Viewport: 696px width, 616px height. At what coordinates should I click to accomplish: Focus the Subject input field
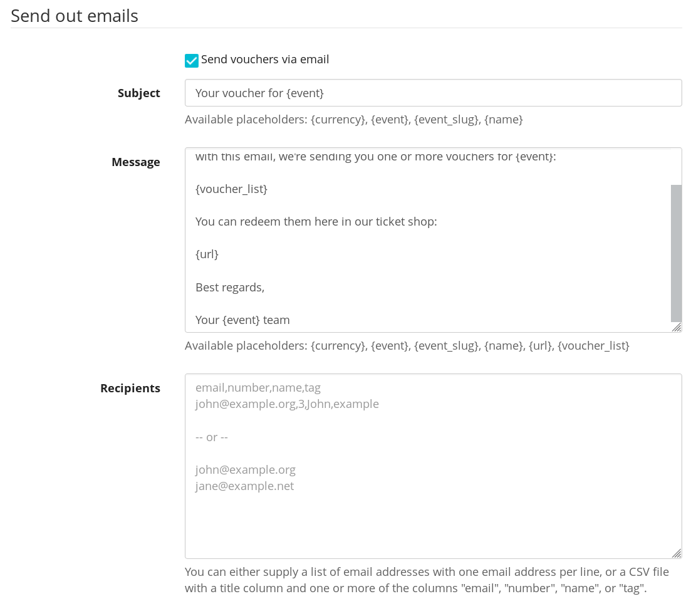[x=432, y=93]
